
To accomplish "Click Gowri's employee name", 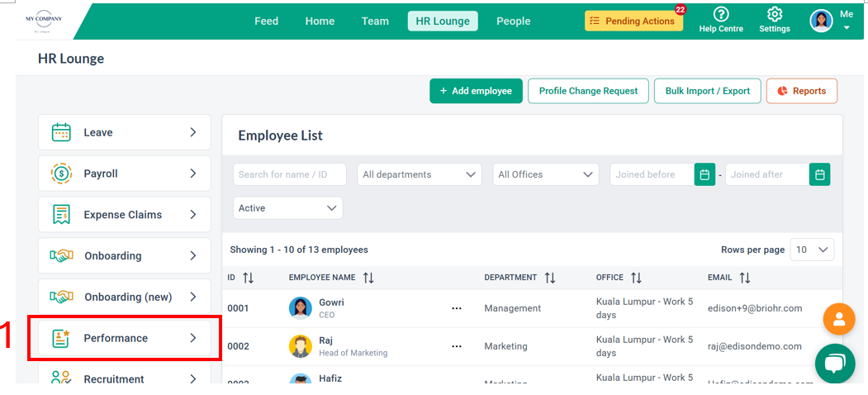I will (331, 302).
